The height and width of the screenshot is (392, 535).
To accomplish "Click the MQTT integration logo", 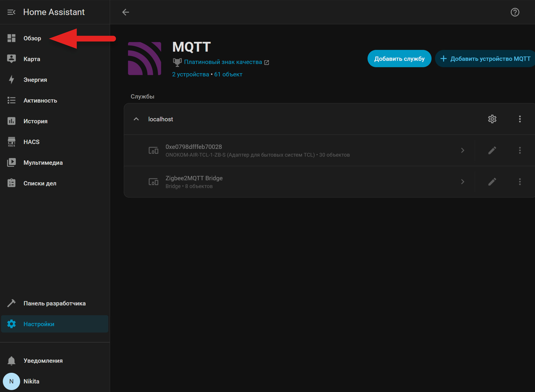I will click(144, 58).
